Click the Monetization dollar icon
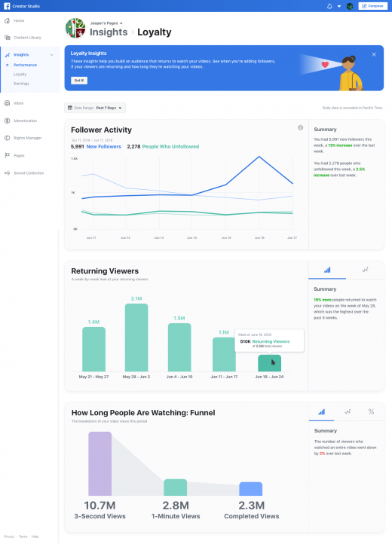The image size is (392, 544). (x=7, y=121)
